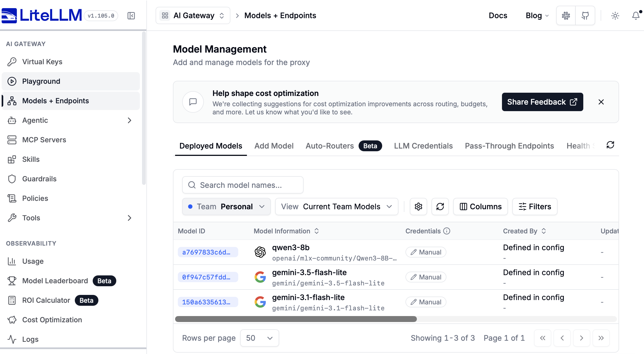This screenshot has width=644, height=354.
Task: Open Logs in sidebar
Action: [x=70, y=339]
